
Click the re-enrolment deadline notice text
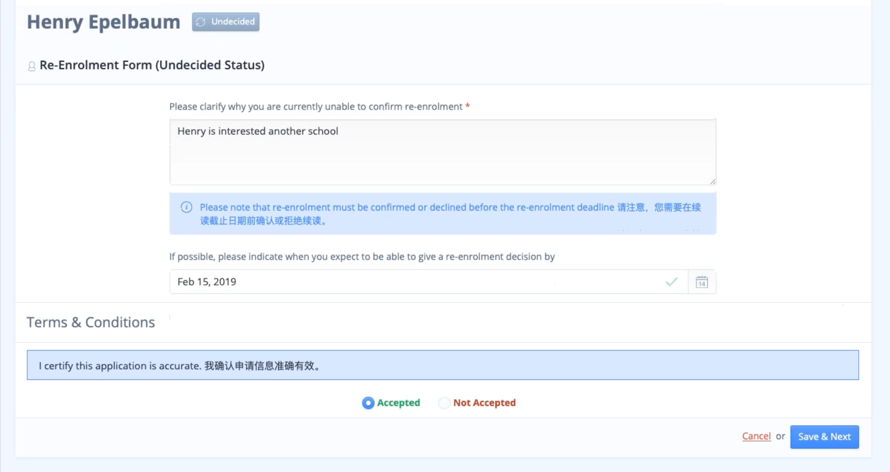tap(450, 214)
